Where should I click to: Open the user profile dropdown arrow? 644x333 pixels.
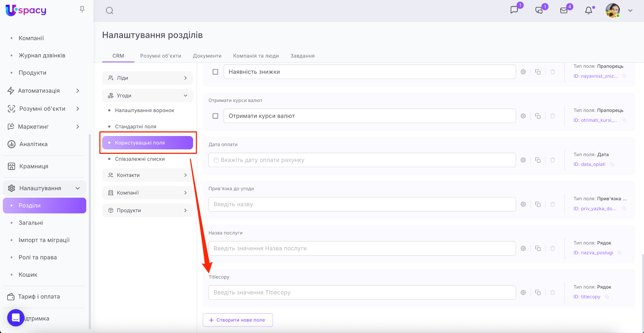pos(630,10)
